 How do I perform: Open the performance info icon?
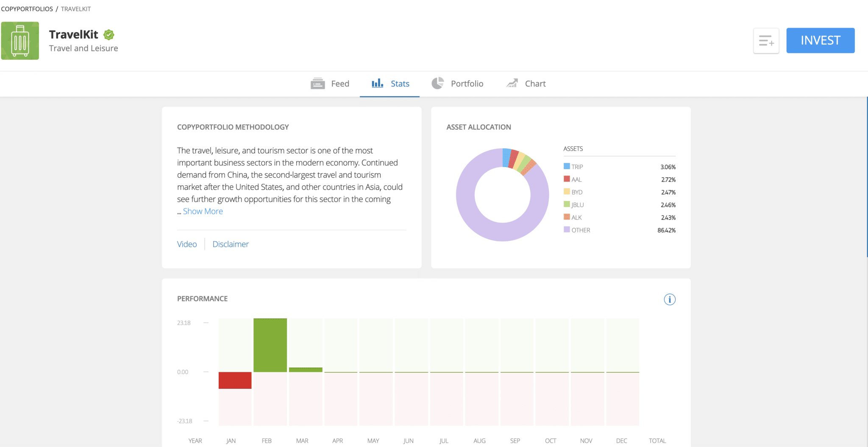tap(670, 299)
